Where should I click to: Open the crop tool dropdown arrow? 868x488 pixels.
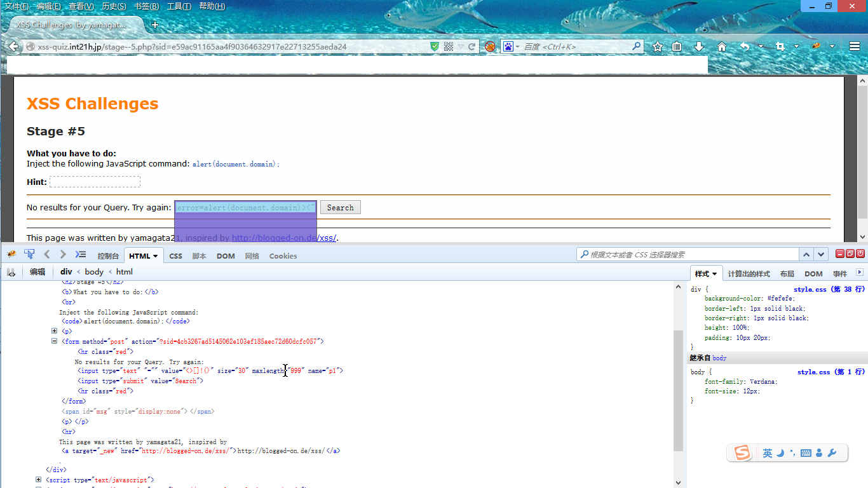point(796,47)
